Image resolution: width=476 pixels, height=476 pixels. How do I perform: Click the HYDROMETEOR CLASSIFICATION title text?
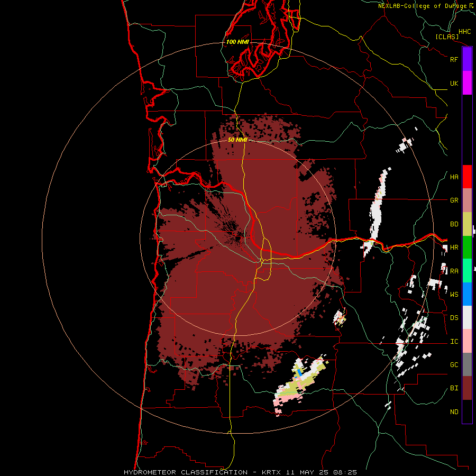pyautogui.click(x=186, y=472)
